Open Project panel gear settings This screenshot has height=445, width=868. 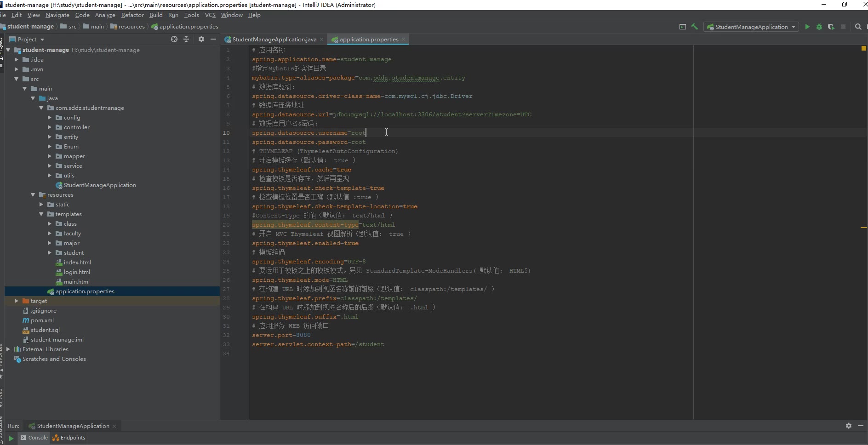[201, 40]
